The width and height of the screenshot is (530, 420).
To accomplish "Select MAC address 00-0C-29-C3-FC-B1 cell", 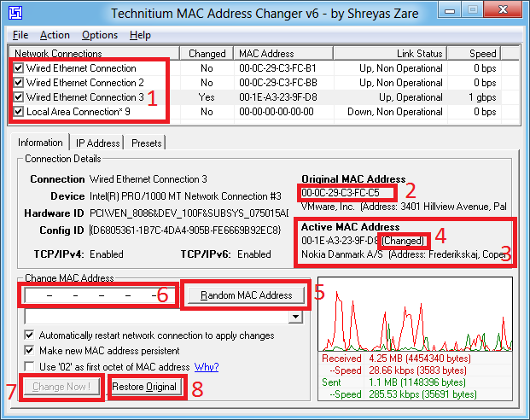I will [277, 68].
